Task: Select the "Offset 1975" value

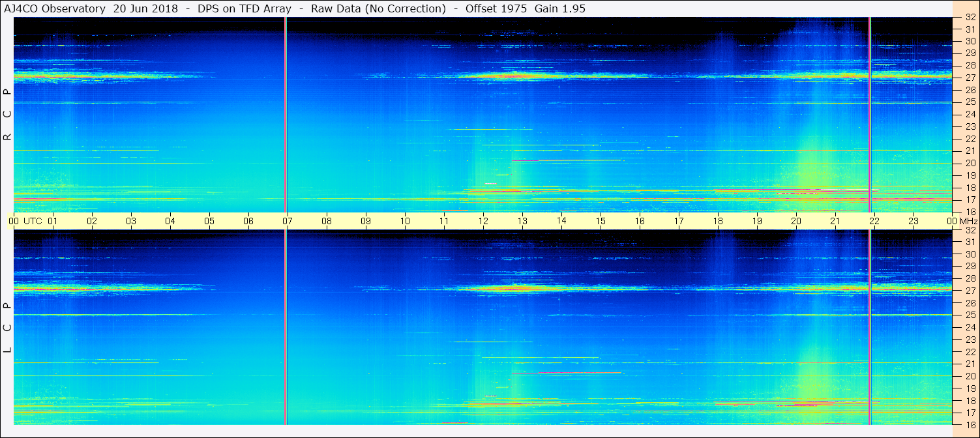Action: pos(496,8)
